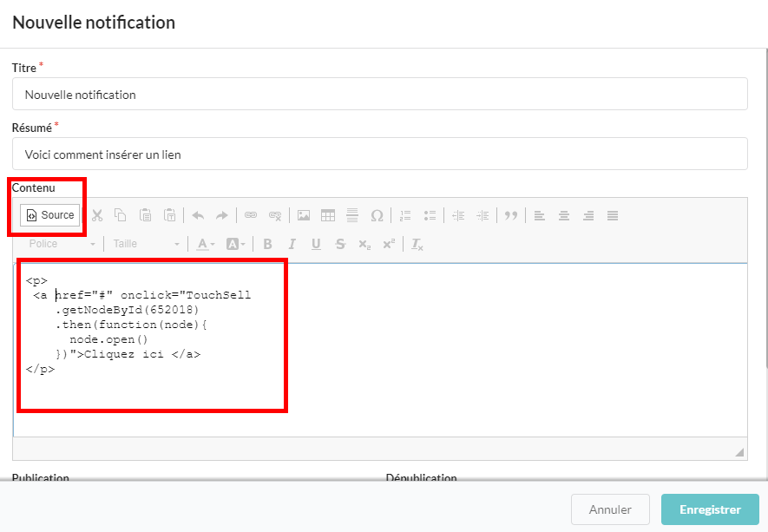Click the Remove format icon
768x532 pixels.
pos(417,244)
